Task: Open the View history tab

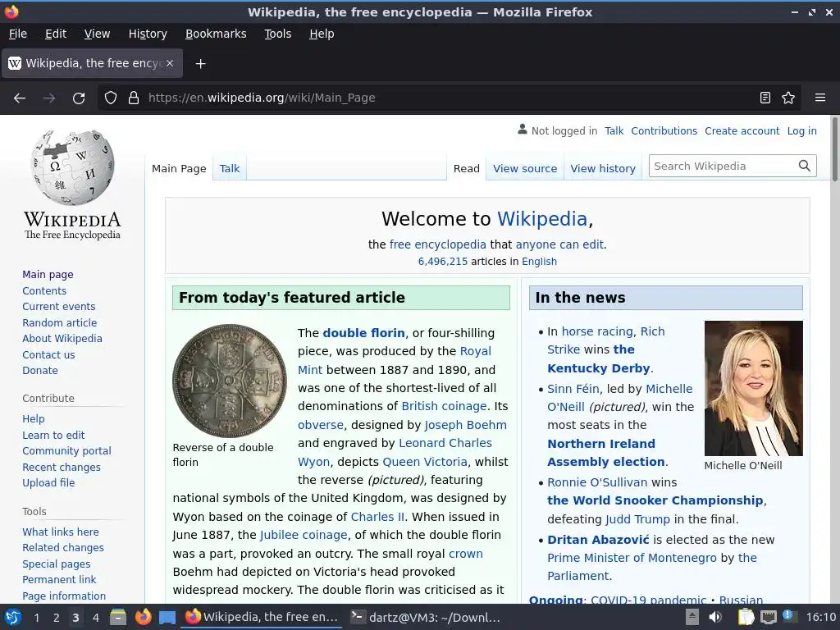Action: (603, 168)
